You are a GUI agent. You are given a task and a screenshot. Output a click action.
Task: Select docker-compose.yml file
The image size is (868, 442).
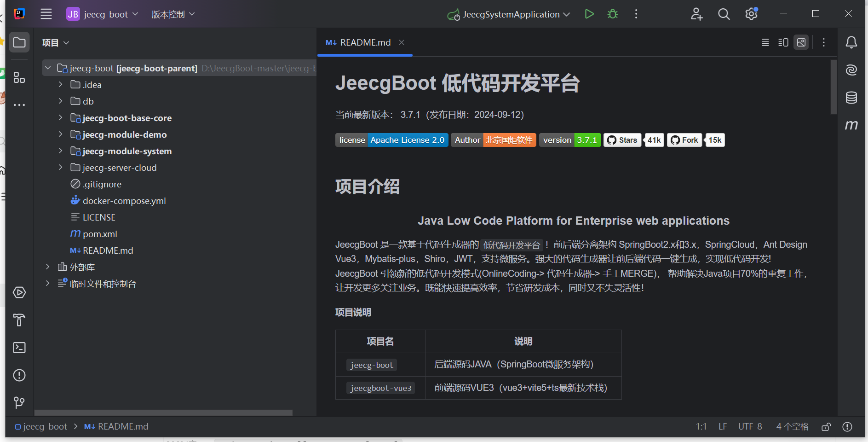[x=118, y=201]
